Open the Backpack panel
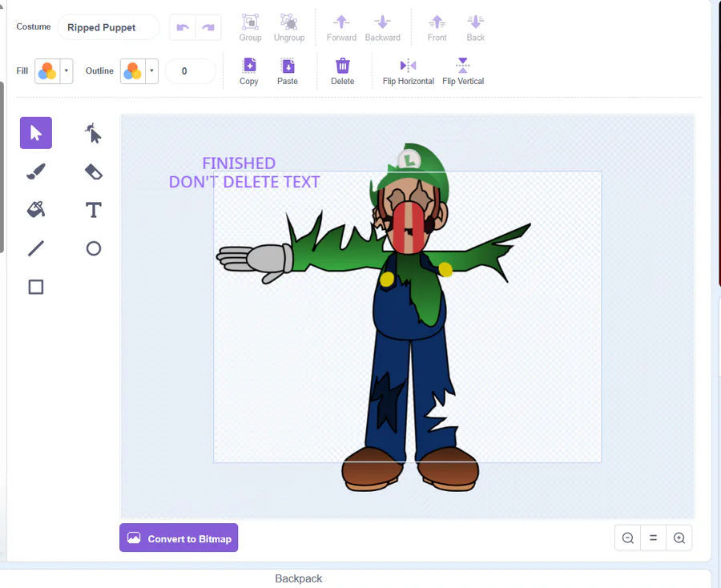 tap(299, 578)
